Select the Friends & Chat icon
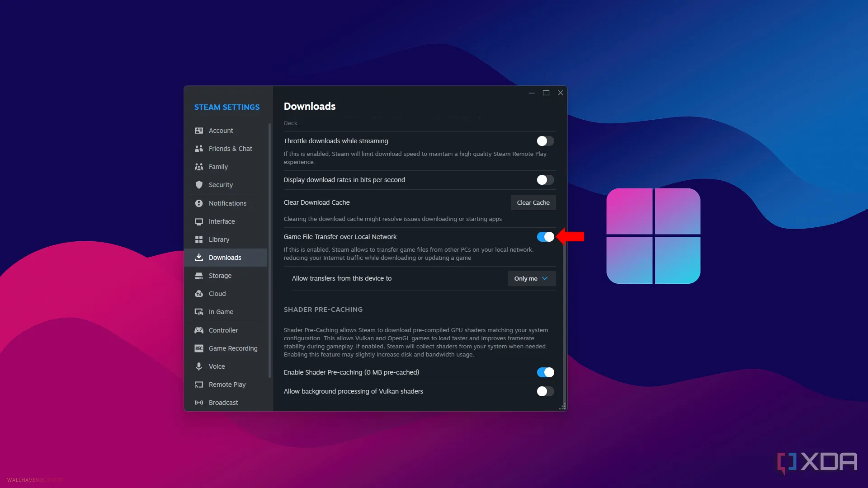The image size is (868, 488). tap(198, 149)
